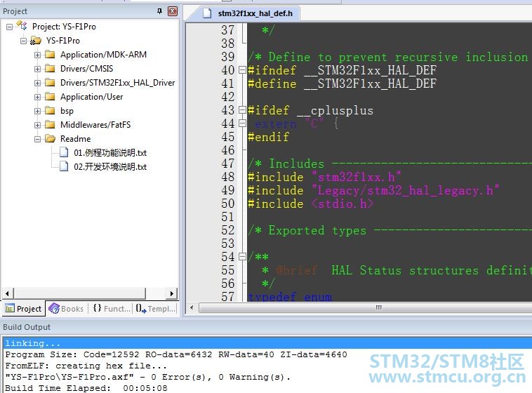The width and height of the screenshot is (532, 393).
Task: Expand the Application/MDK-ARM folder
Action: (x=37, y=55)
